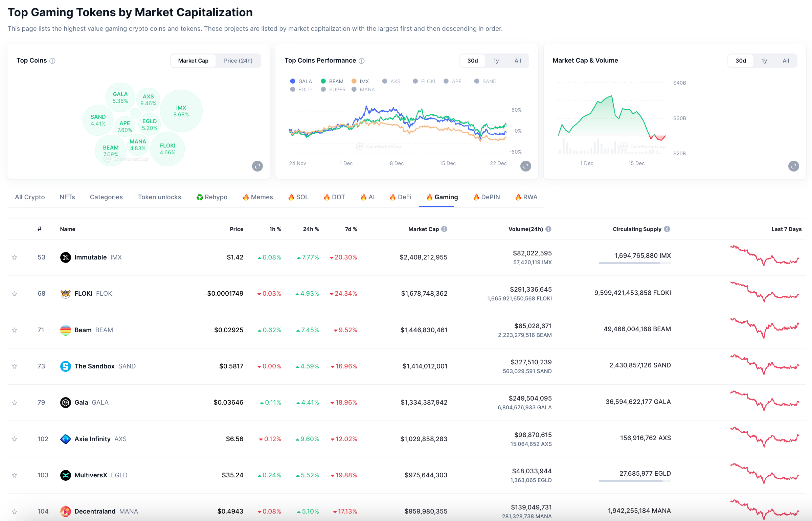This screenshot has height=521, width=812.
Task: Sort table by 7d % column
Action: pos(351,229)
